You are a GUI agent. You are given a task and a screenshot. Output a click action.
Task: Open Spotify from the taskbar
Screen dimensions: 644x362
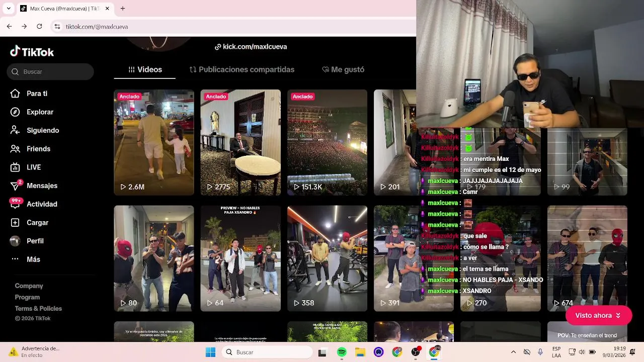click(342, 352)
